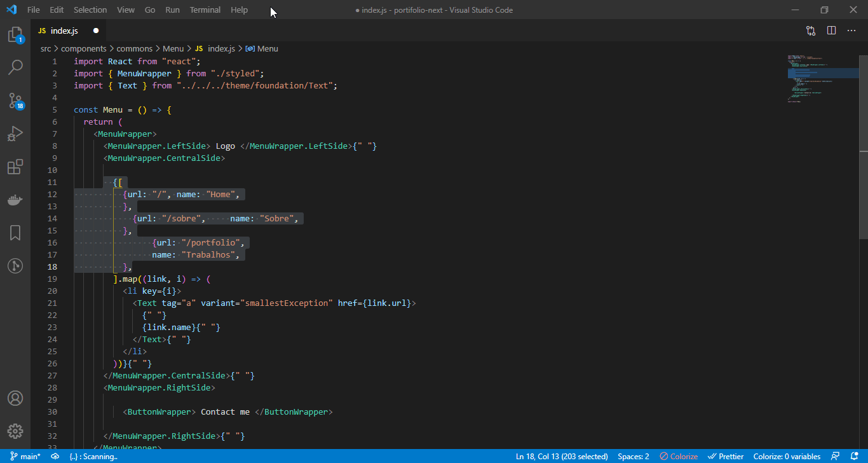
Task: Open the Manage settings gear icon
Action: 15,431
